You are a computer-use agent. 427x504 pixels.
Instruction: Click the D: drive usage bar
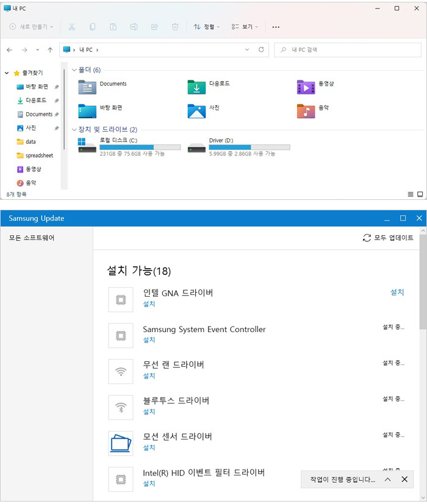coord(249,147)
